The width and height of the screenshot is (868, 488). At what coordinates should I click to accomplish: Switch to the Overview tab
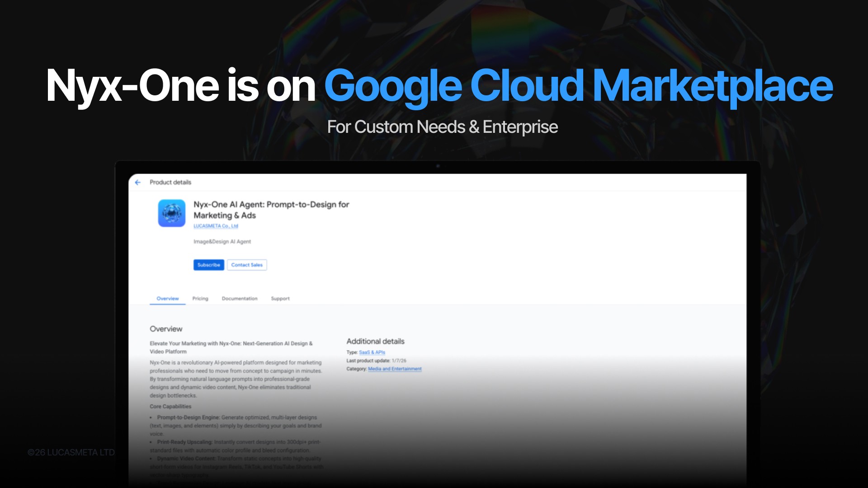[167, 299]
